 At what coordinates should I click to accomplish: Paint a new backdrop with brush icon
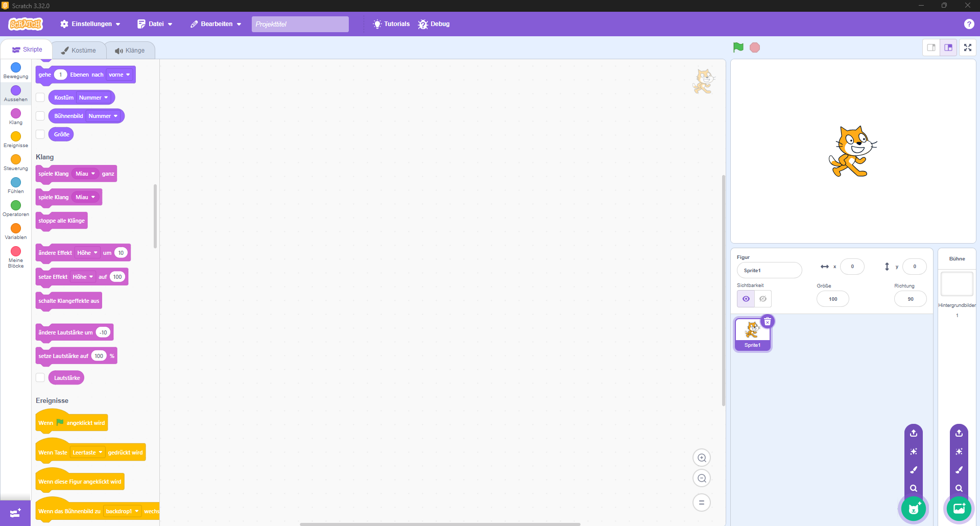(959, 470)
